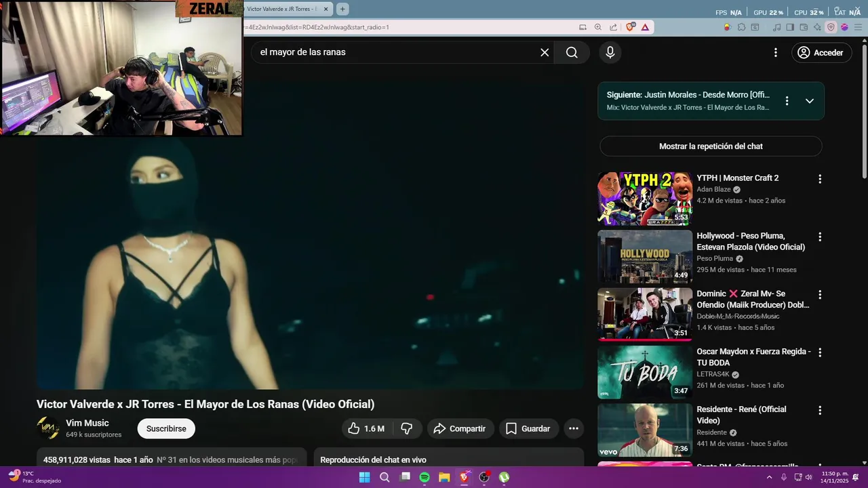Open Residente René video thumbnail
This screenshot has width=868, height=488.
tap(645, 430)
